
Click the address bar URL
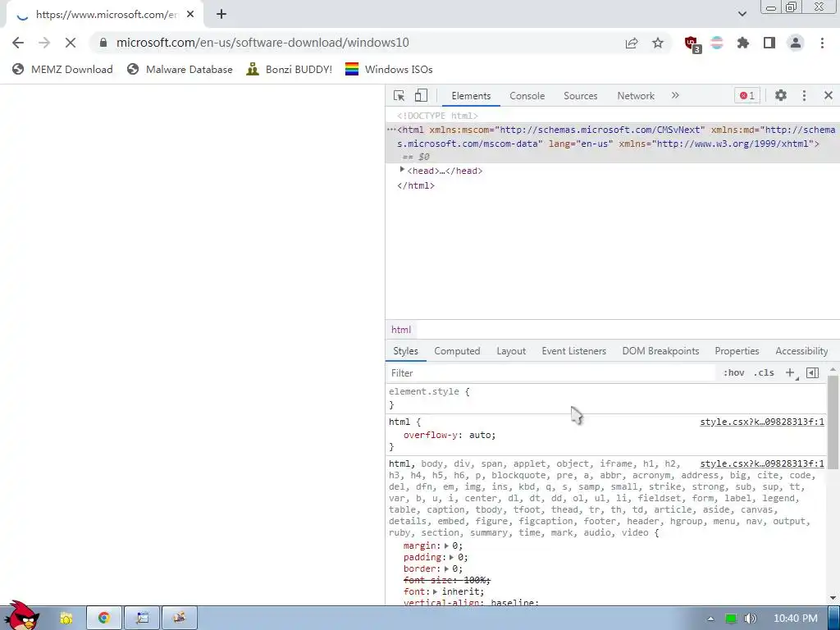point(262,43)
